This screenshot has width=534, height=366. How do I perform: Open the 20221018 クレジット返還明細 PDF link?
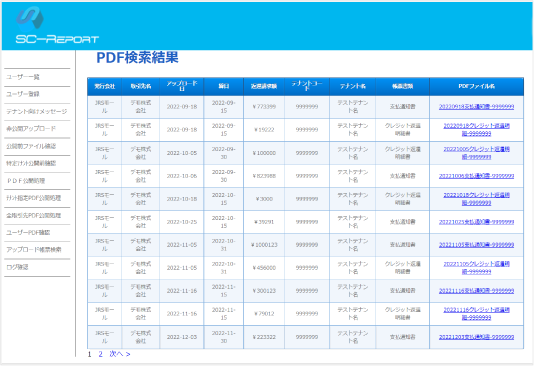pyautogui.click(x=476, y=199)
